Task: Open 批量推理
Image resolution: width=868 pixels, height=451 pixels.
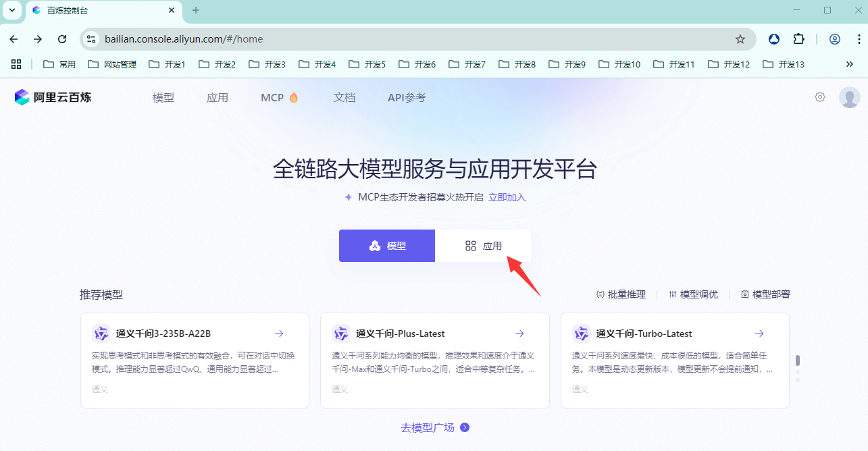Action: click(621, 294)
